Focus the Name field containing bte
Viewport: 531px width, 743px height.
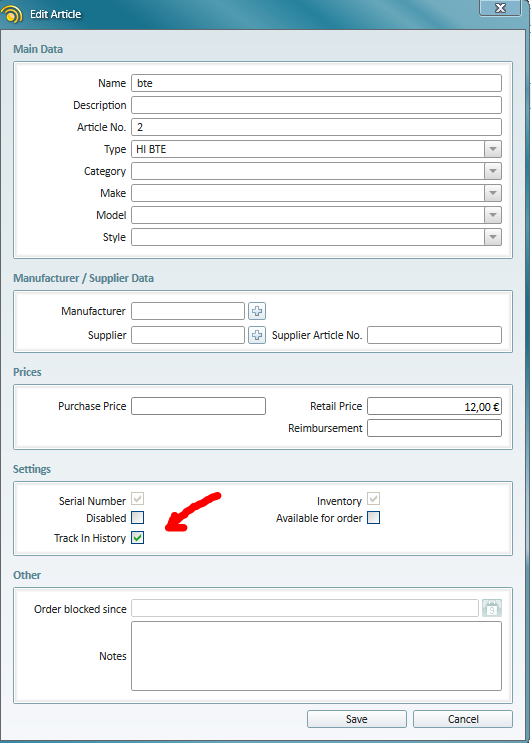point(316,83)
